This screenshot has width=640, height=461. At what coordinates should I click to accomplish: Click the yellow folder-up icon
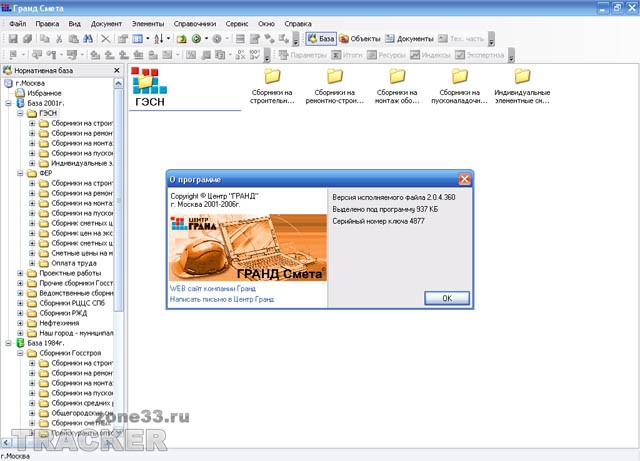click(182, 39)
